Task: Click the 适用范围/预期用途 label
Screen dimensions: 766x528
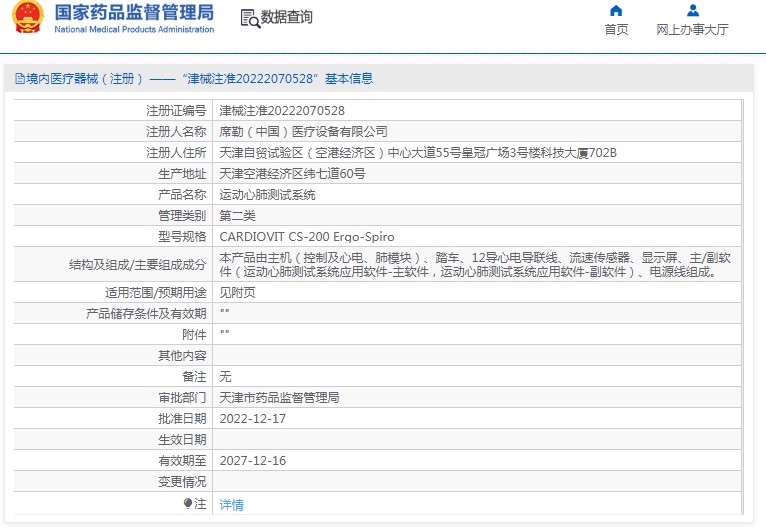Action: pyautogui.click(x=156, y=293)
